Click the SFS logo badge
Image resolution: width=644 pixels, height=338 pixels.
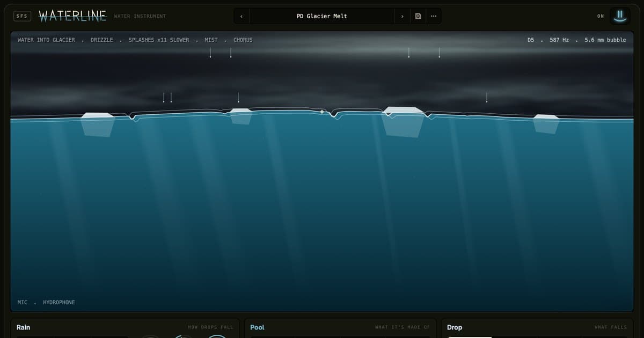coord(22,16)
